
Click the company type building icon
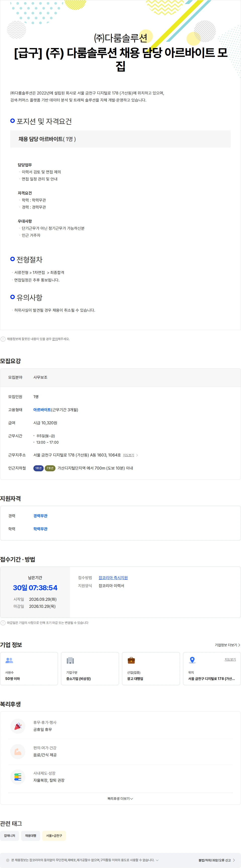(70, 660)
